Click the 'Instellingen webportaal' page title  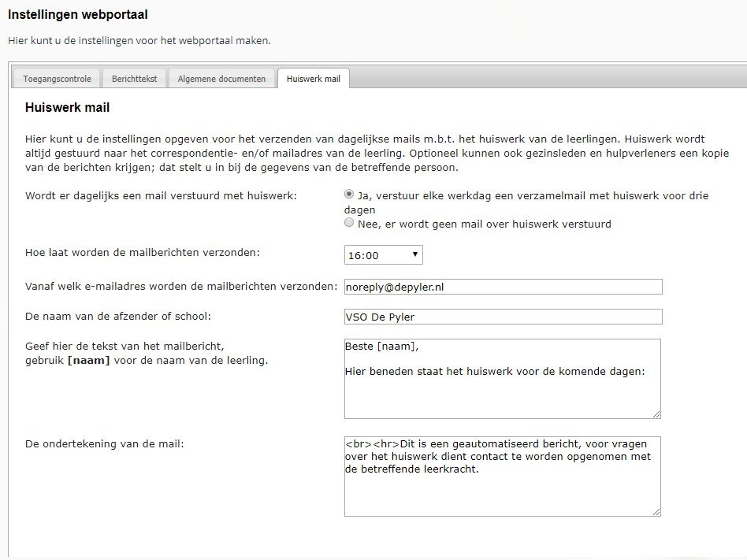tap(77, 14)
